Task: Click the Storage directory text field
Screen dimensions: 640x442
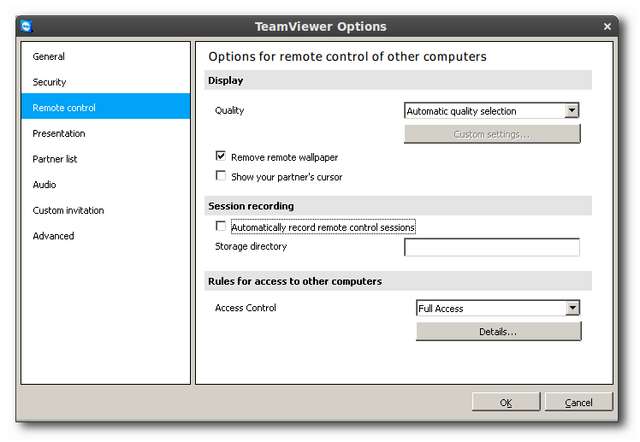Action: click(x=491, y=247)
